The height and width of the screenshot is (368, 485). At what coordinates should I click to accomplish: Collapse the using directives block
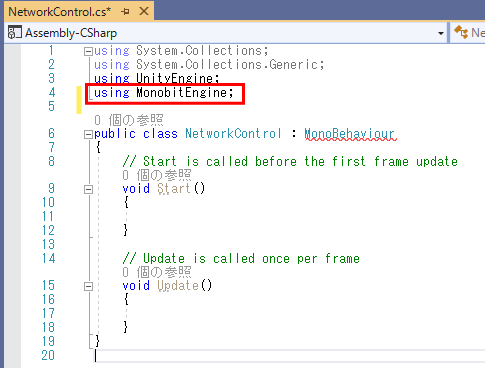pyautogui.click(x=88, y=51)
